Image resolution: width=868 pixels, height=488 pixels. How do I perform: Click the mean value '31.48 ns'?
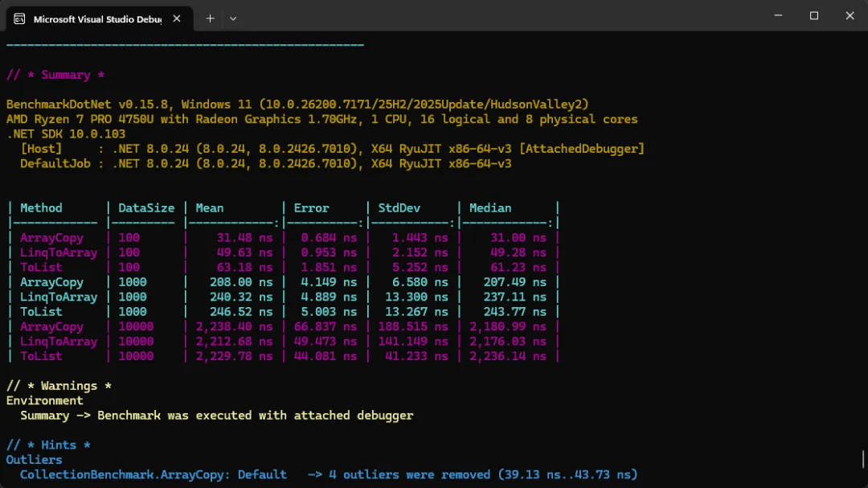pos(244,238)
